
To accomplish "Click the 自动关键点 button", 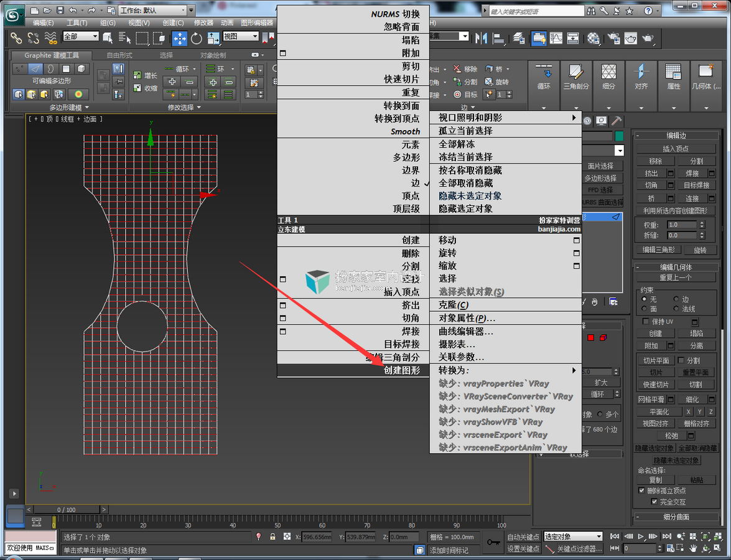I will coord(523,537).
